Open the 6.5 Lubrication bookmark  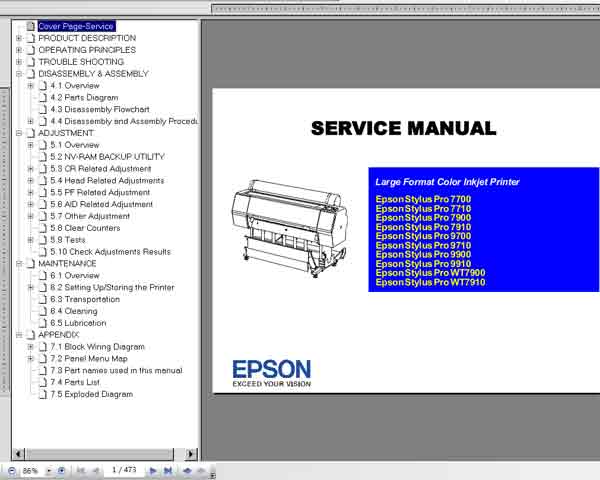click(78, 323)
